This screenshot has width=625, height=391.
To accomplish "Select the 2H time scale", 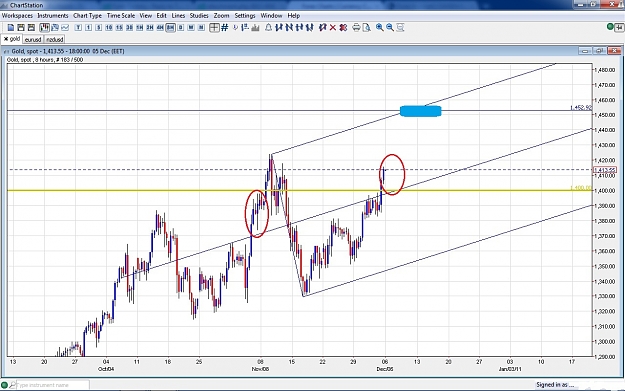I will click(x=150, y=28).
